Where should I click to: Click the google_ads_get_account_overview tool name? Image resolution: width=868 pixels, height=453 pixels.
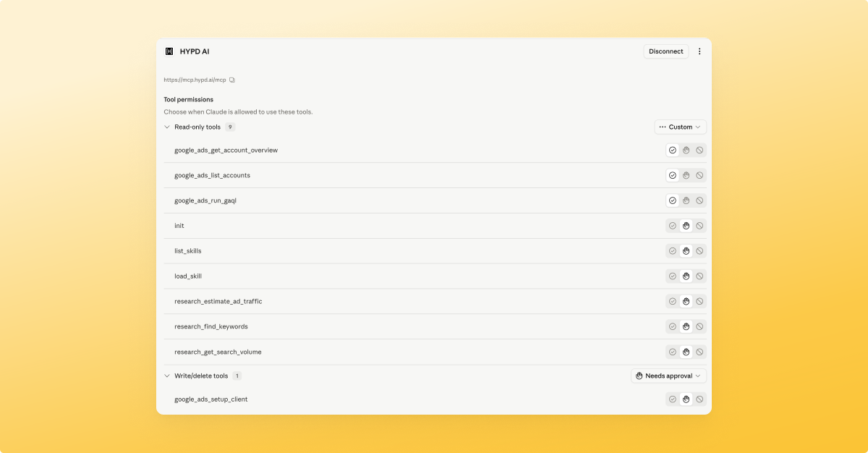point(226,150)
